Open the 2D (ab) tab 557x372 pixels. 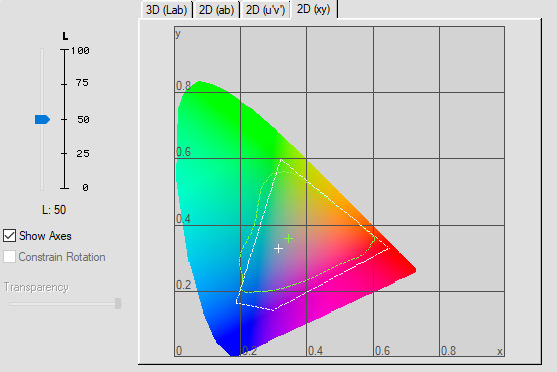point(216,10)
